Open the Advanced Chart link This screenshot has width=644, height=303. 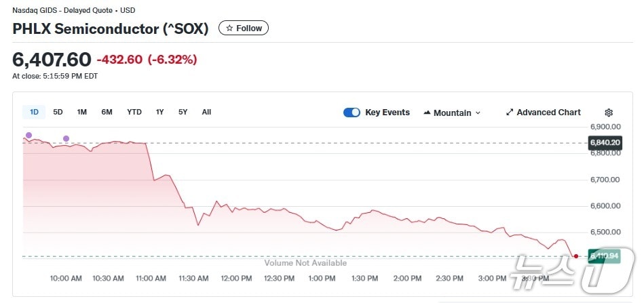pos(548,113)
